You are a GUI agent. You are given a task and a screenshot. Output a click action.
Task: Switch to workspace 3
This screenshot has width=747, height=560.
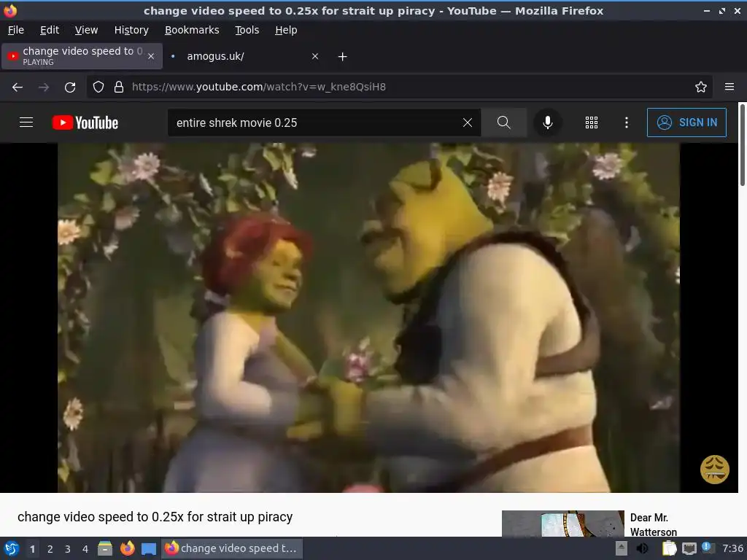coord(68,549)
